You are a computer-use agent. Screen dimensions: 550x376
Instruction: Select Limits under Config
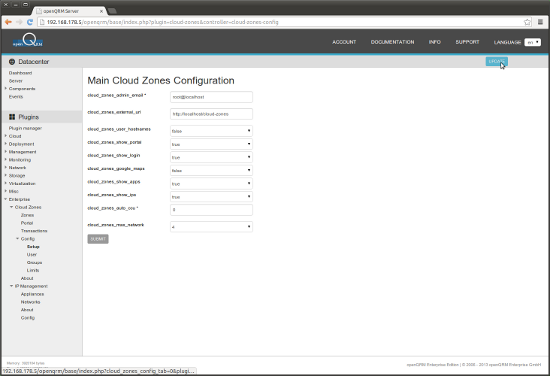[33, 270]
